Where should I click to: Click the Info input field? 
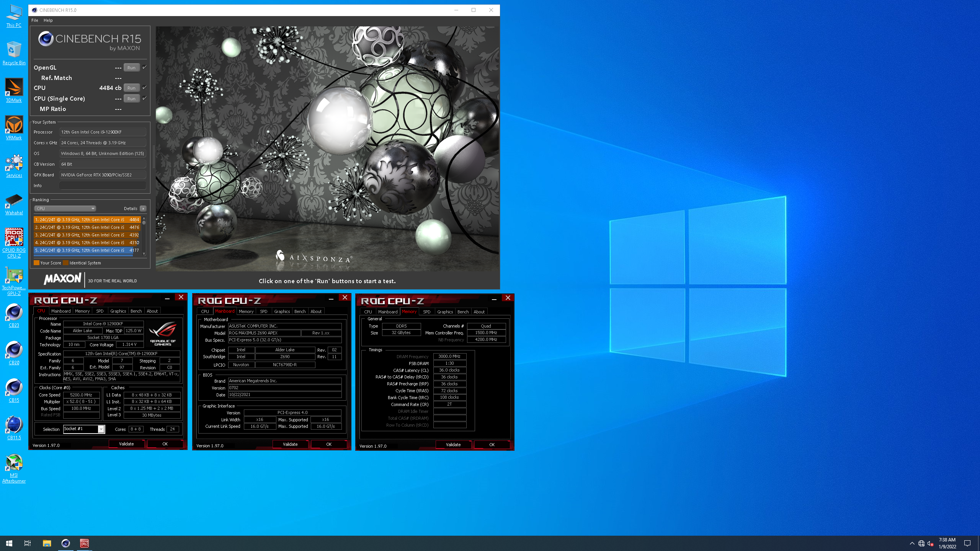coord(103,186)
